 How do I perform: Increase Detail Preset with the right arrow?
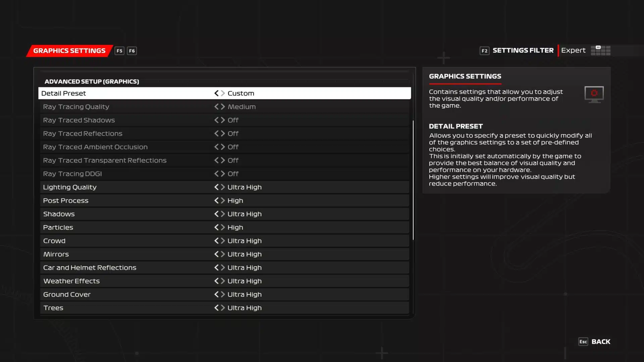(222, 93)
